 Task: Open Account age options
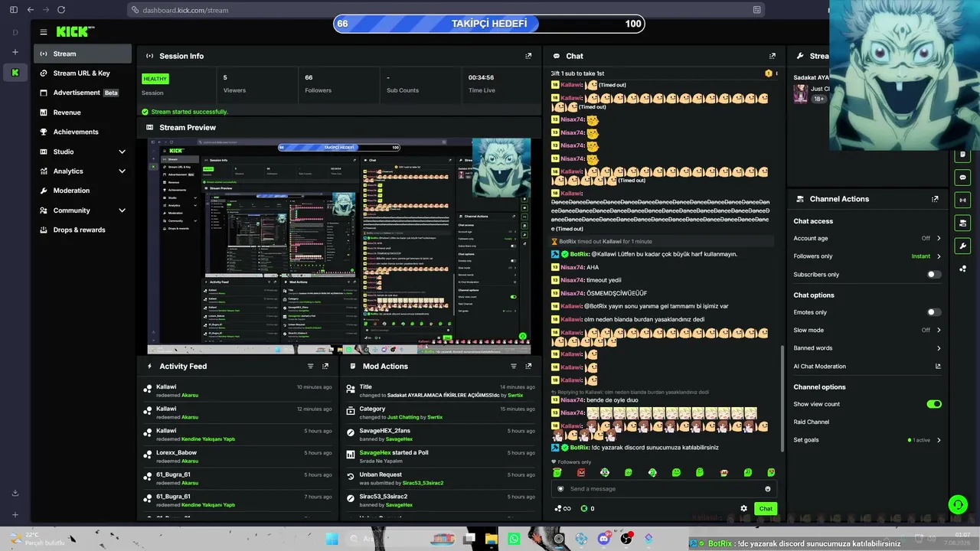click(867, 238)
